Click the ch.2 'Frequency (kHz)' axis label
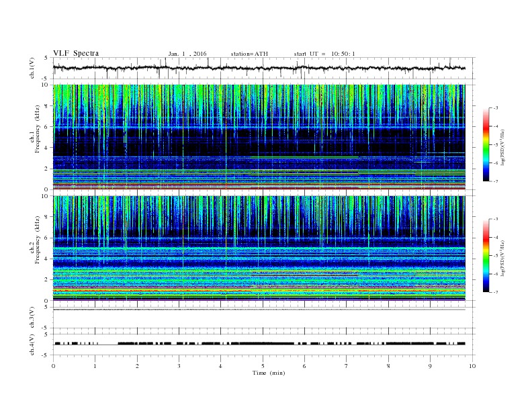532x411 pixels. pos(38,239)
